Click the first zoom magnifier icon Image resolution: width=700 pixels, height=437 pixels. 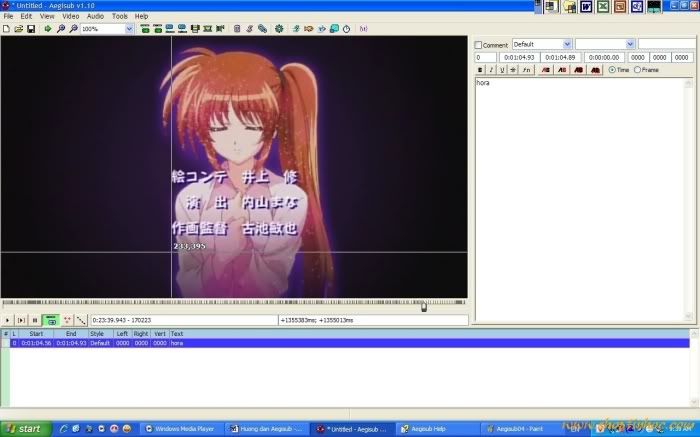pyautogui.click(x=61, y=29)
